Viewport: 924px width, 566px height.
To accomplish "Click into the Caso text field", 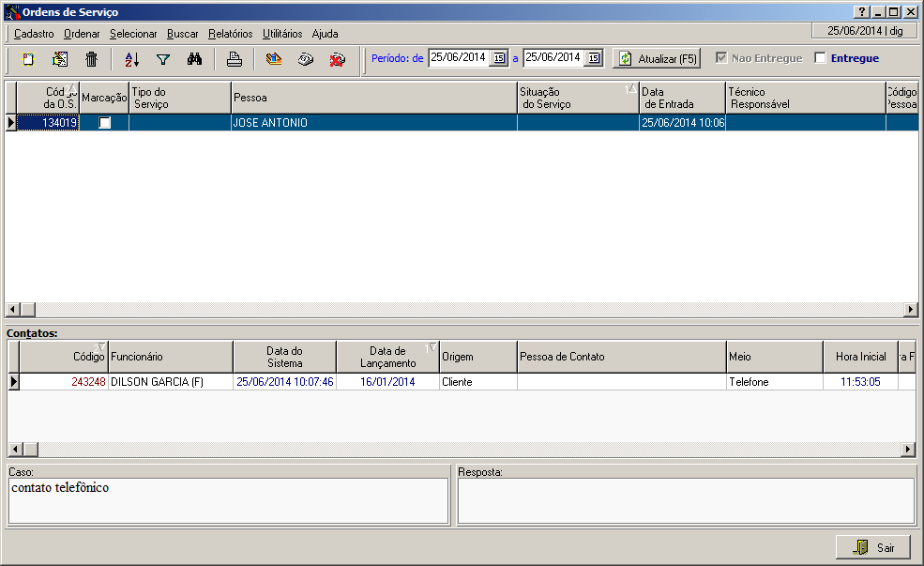I will 228,501.
